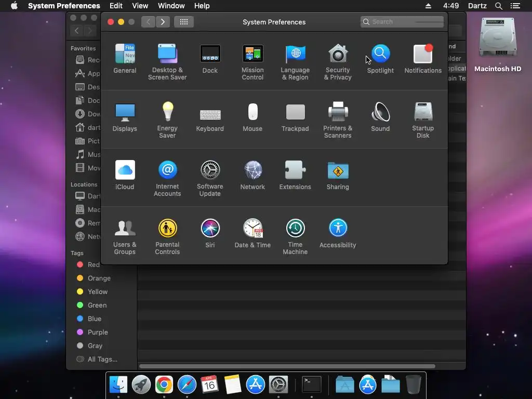Open the Mouse preference pane
532x399 pixels.
252,117
